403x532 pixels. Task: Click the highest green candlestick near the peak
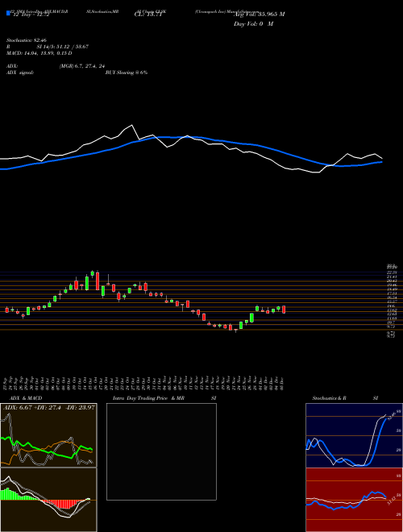[92, 273]
